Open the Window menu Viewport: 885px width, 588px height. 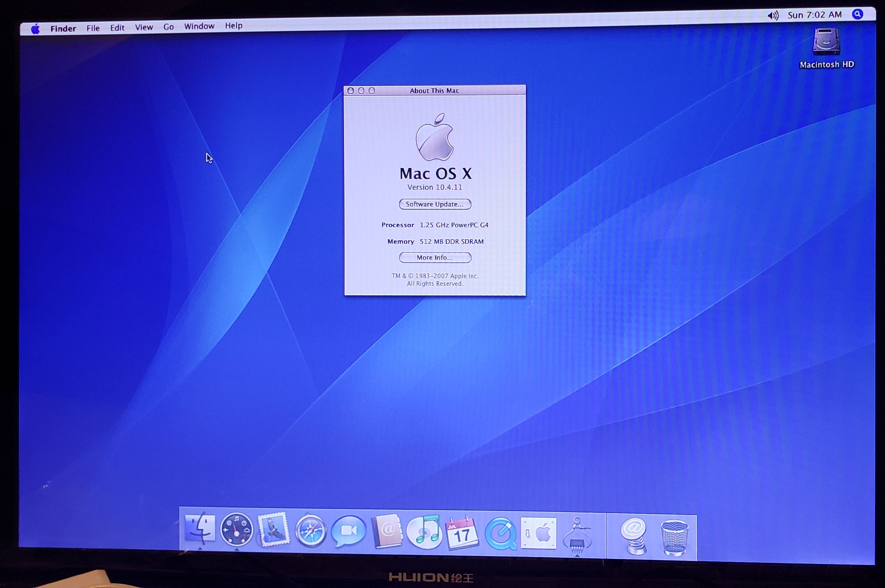pos(199,26)
